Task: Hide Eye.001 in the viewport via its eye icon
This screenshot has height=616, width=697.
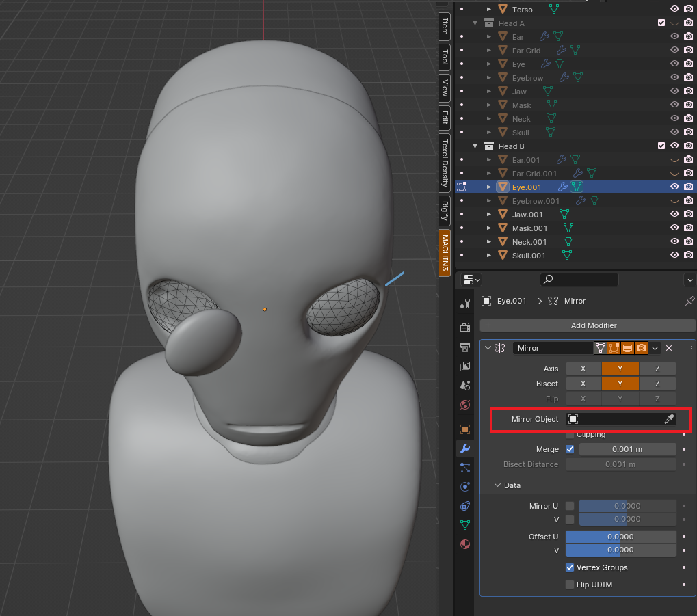Action: pyautogui.click(x=674, y=187)
